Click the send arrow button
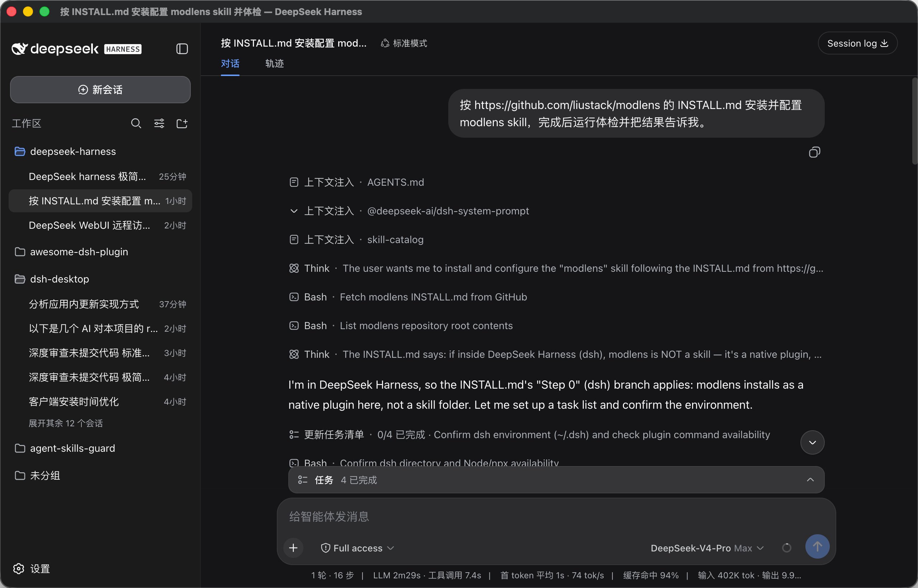Screen dimensions: 918x588 [817, 547]
